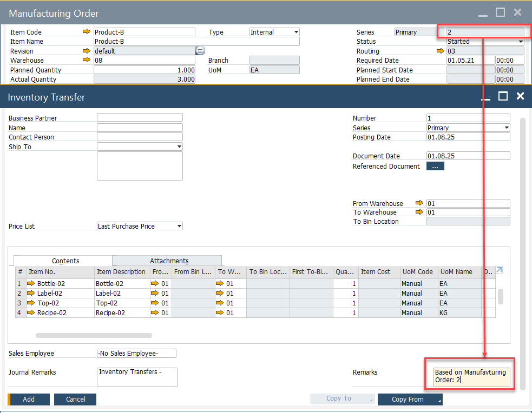Open the Status dropdown showing Started
Image resolution: width=532 pixels, height=413 pixels.
(521, 42)
